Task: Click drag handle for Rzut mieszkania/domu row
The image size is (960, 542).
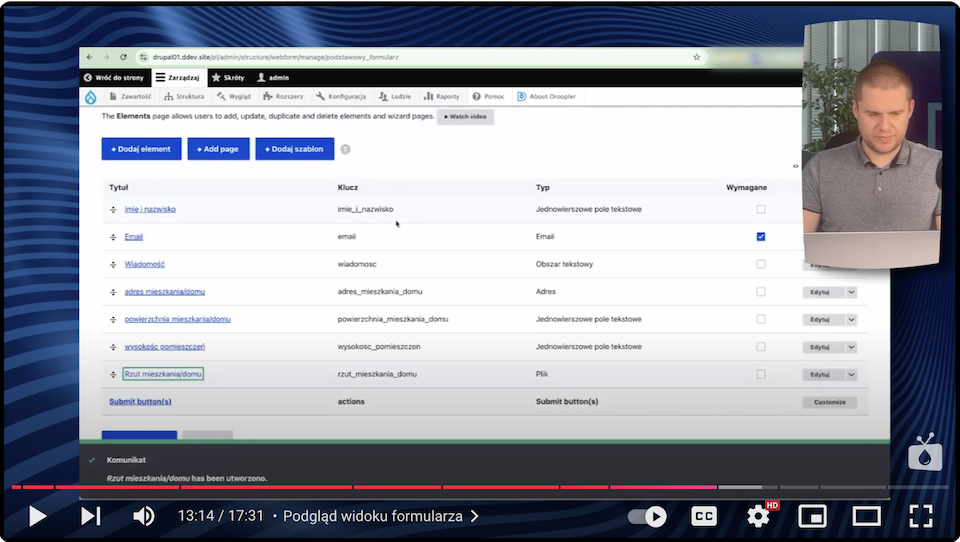Action: (113, 374)
